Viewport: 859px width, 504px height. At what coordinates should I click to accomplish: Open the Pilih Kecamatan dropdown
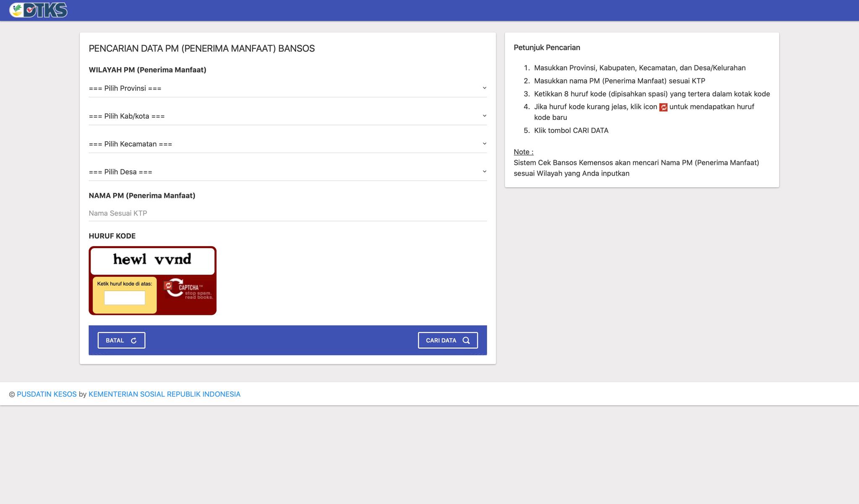click(288, 144)
